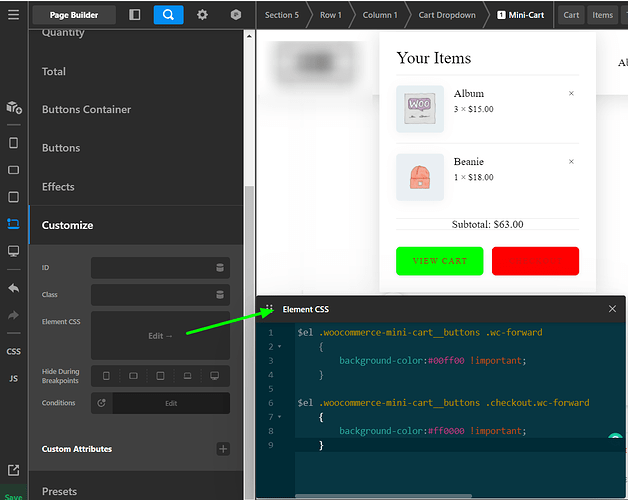Open the JS editor in sidebar
Viewport: 628px width, 500px height.
click(13, 379)
